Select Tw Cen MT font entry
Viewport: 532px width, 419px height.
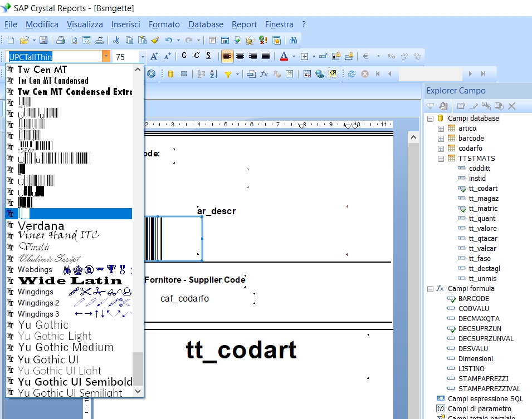pos(69,70)
